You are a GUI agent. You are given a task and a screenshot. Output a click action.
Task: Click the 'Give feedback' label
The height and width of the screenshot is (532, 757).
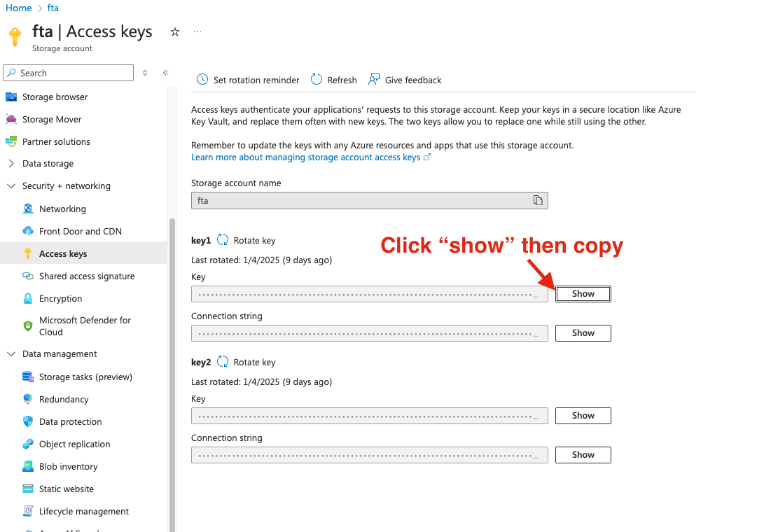(412, 80)
